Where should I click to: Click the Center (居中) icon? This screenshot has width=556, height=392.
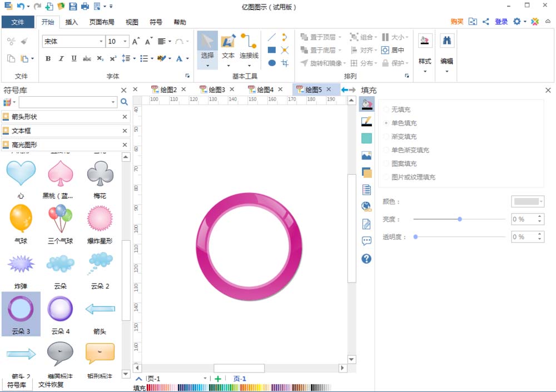coord(393,50)
